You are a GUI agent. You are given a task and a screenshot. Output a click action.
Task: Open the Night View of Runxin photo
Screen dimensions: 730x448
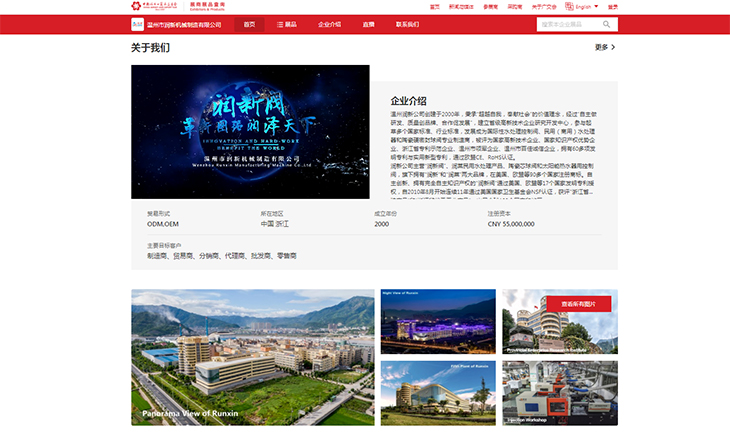(x=437, y=321)
